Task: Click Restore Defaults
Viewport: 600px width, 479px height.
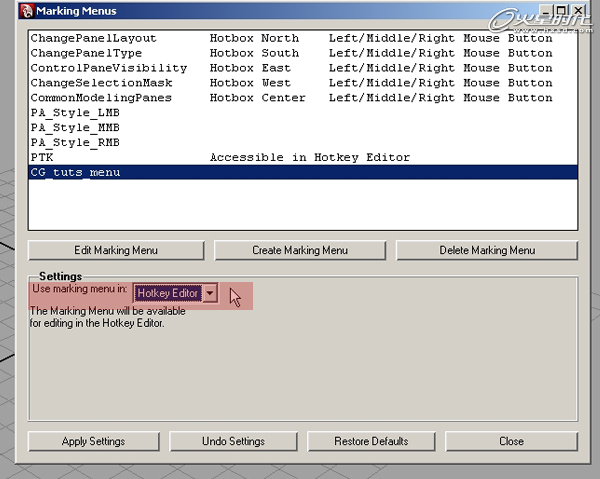Action: pyautogui.click(x=371, y=441)
